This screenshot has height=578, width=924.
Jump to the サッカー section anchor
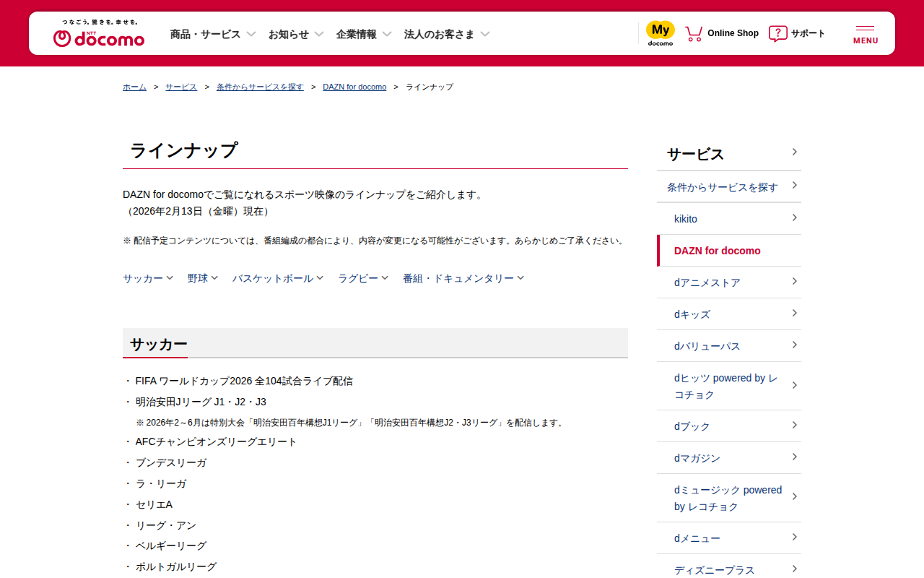(x=148, y=278)
